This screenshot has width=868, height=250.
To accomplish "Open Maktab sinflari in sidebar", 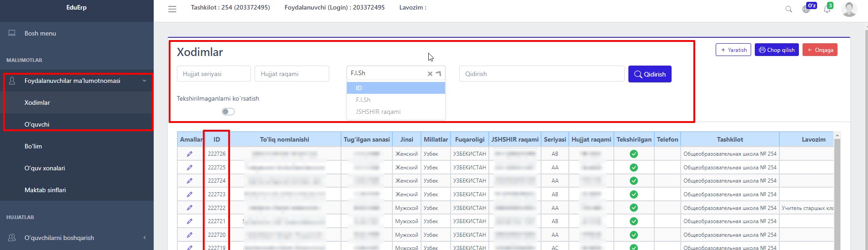I will pyautogui.click(x=45, y=190).
